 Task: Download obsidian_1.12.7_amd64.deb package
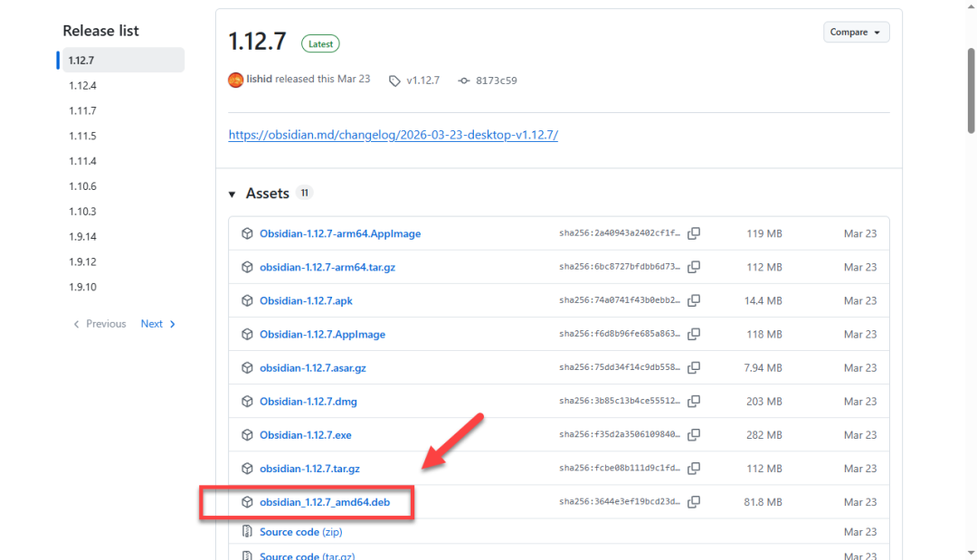click(325, 502)
